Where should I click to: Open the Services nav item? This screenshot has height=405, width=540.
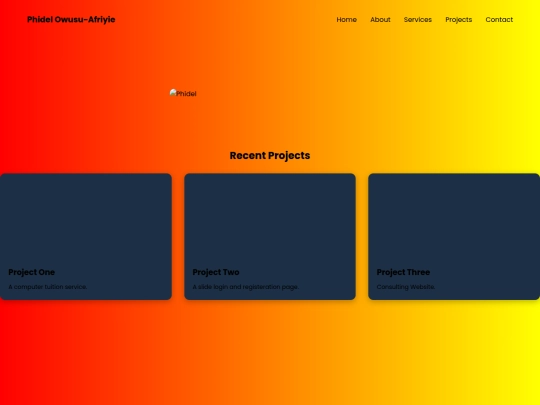pyautogui.click(x=418, y=20)
